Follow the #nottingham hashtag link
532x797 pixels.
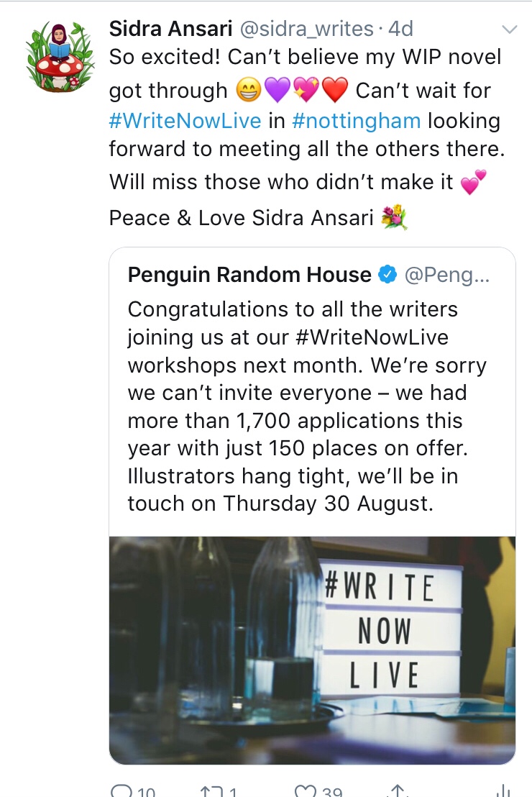pyautogui.click(x=357, y=120)
